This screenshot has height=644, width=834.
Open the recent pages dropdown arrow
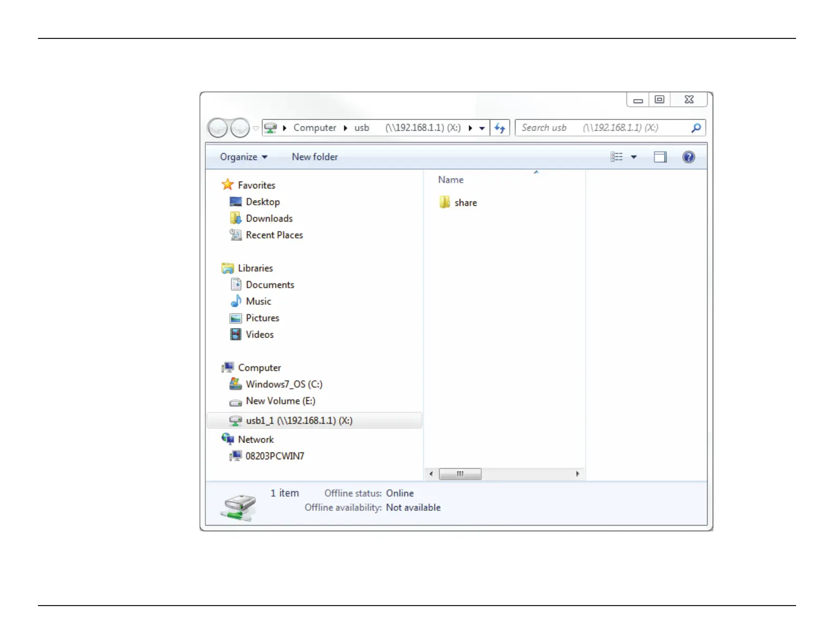click(x=256, y=128)
